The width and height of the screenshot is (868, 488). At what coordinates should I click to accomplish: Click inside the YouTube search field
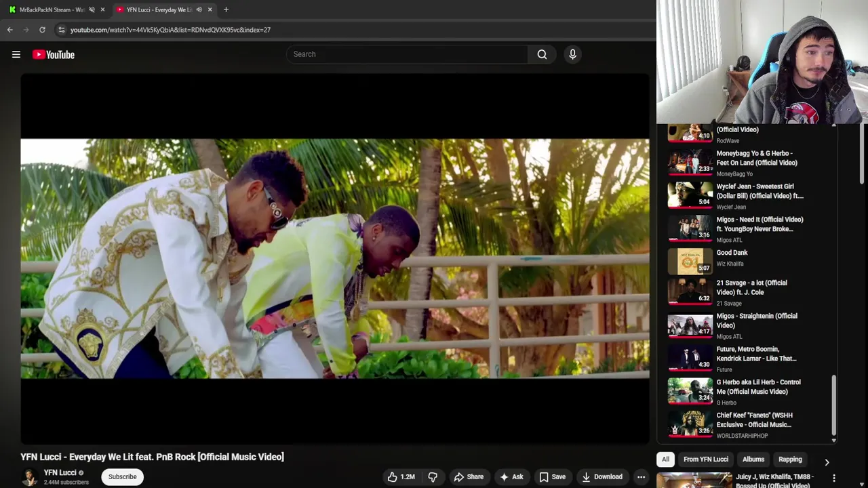(x=407, y=54)
